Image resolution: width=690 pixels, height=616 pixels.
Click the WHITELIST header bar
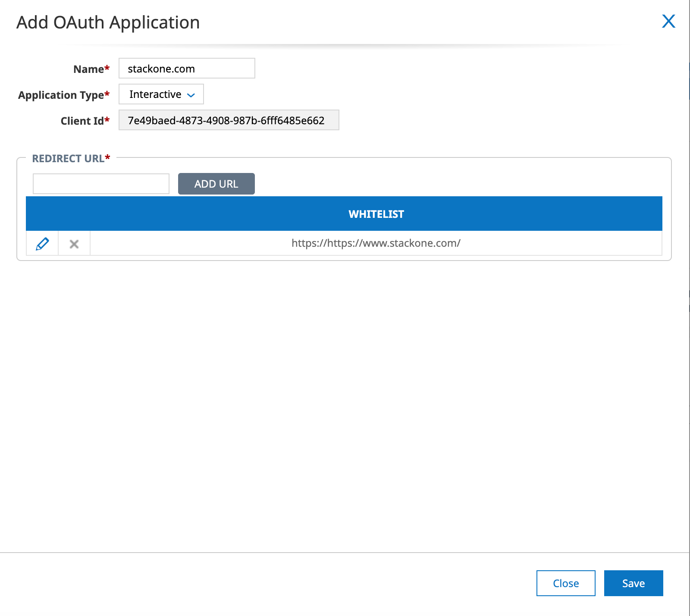click(376, 214)
